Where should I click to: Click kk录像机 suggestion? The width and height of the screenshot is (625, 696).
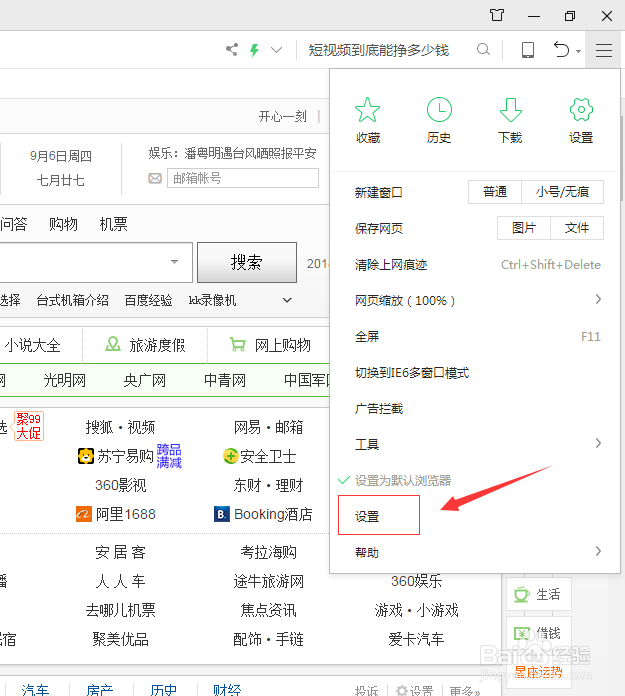(212, 301)
